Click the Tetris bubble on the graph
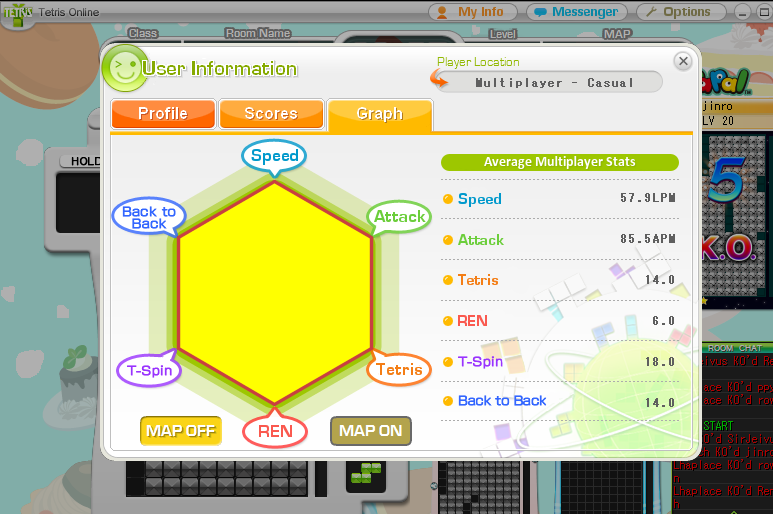Screen dimensions: 773x514 [399, 370]
